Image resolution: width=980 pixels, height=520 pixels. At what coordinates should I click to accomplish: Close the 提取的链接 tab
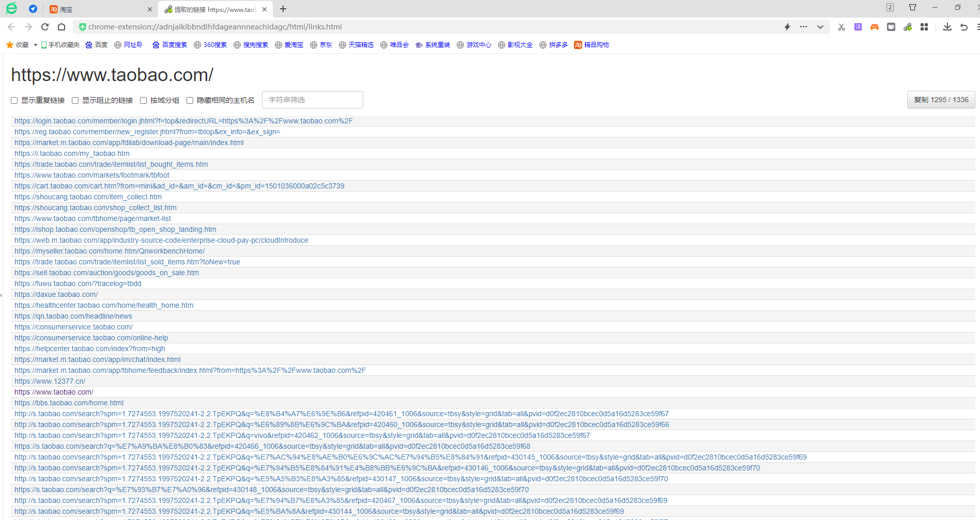(265, 9)
